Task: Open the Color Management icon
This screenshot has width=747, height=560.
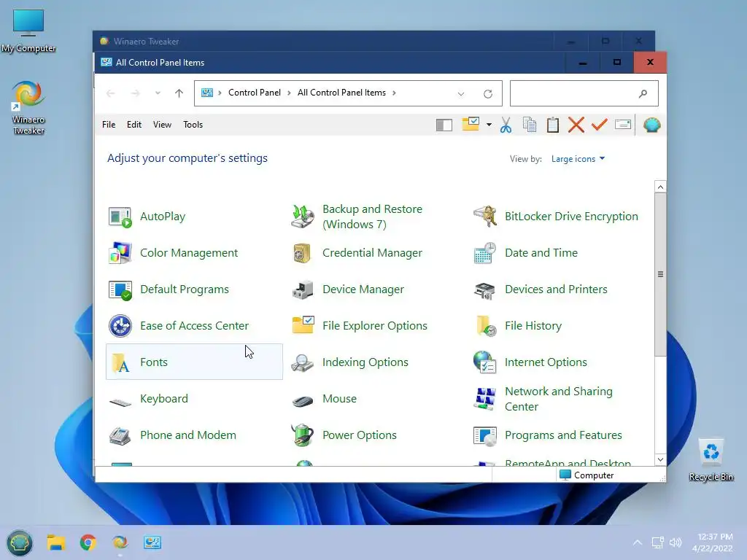Action: coord(120,253)
